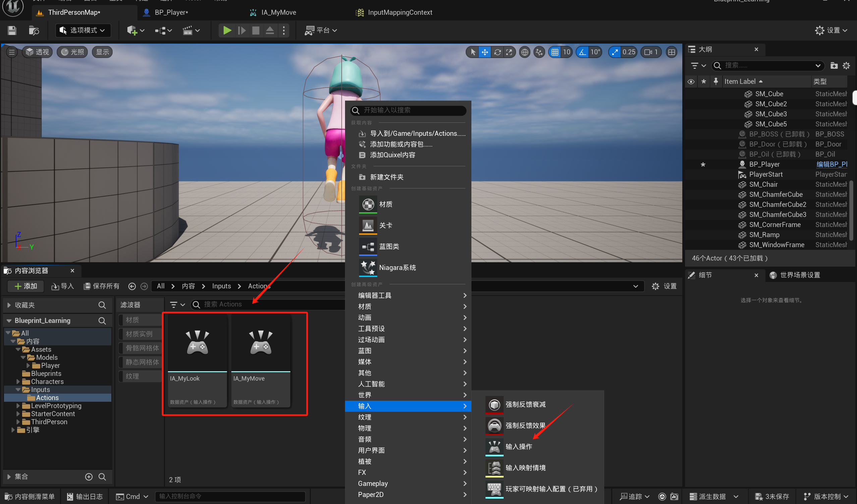Click the Input Action gamepad icon in submenu
Viewport: 857px width, 504px height.
pos(494,447)
